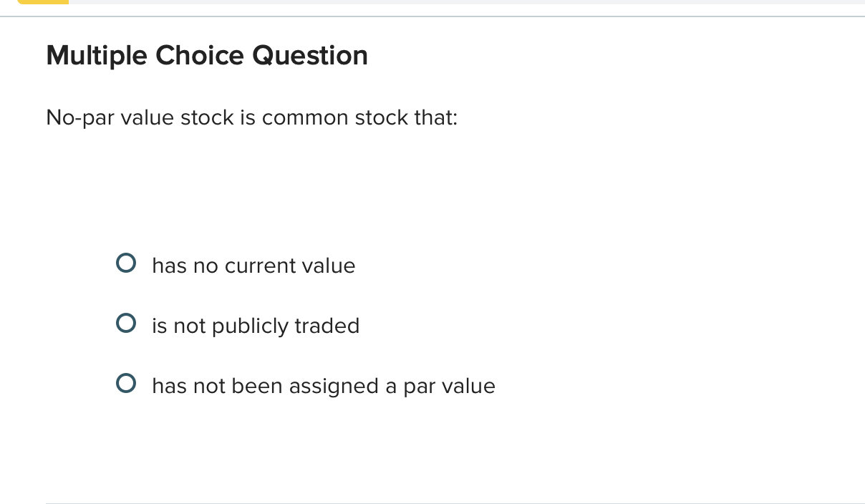The image size is (865, 504).
Task: Click the Multiple Choice Question heading
Action: 206,55
